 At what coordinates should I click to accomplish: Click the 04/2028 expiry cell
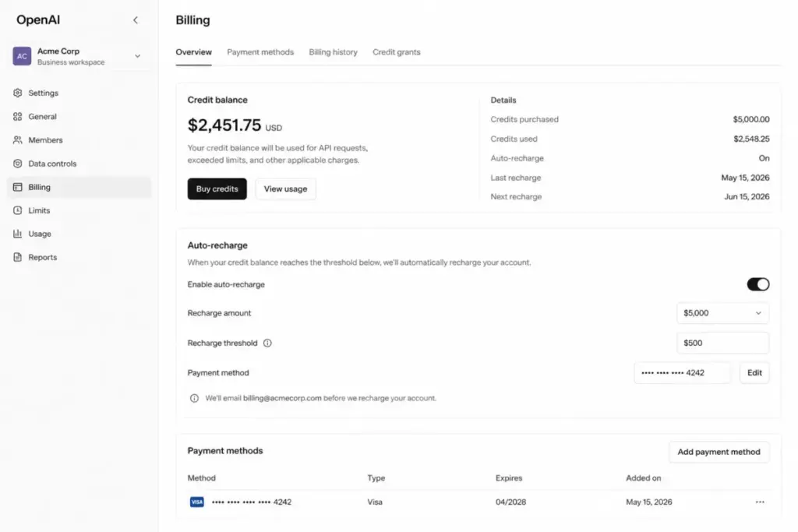tap(510, 502)
